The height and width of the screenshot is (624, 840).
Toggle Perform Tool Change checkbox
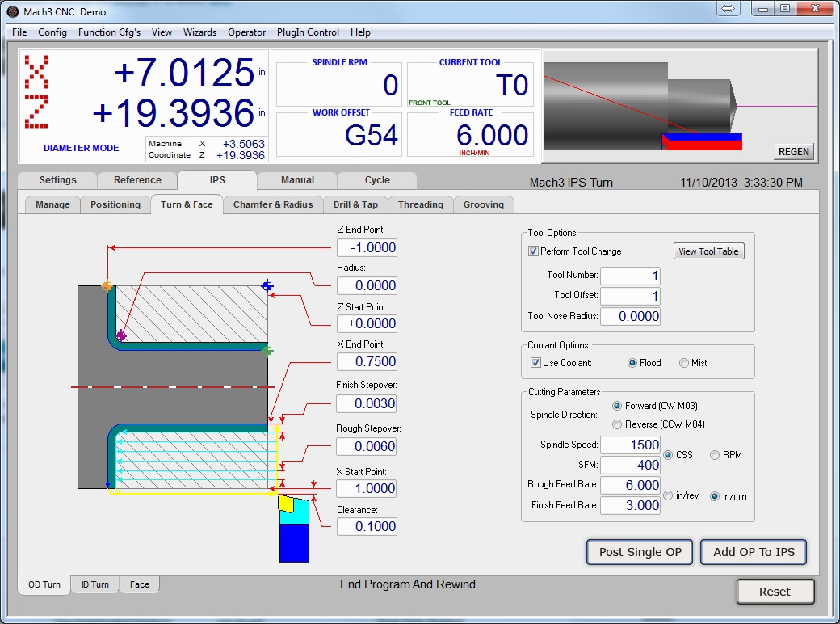[x=533, y=251]
